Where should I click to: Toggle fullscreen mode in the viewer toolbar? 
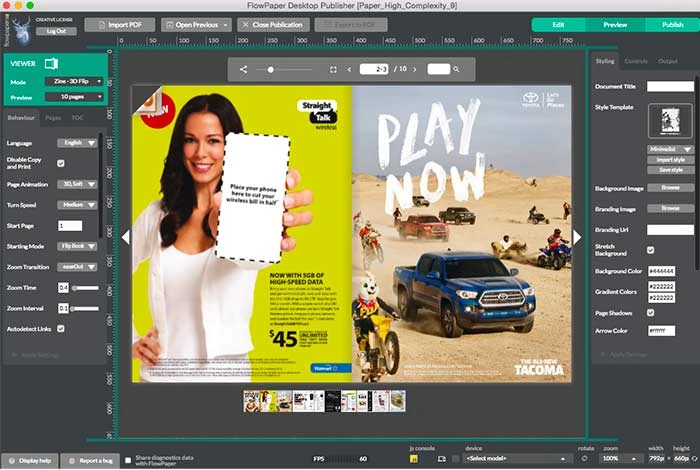click(x=333, y=70)
